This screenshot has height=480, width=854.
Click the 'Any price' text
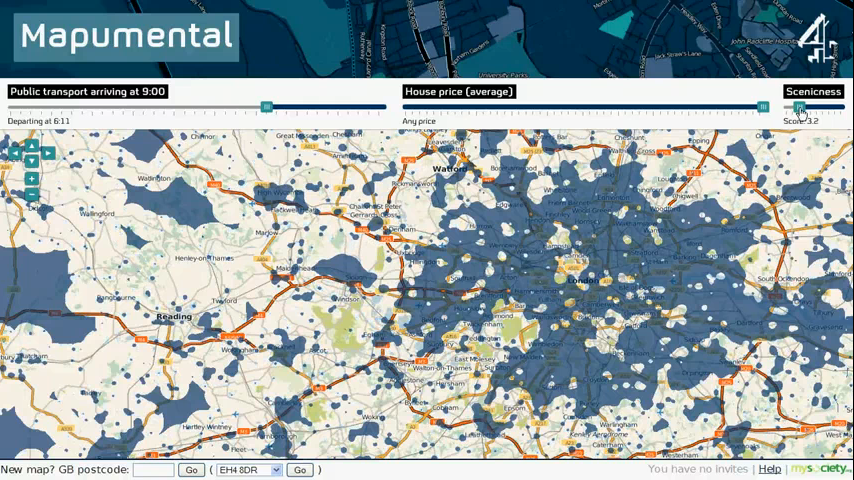click(x=419, y=121)
